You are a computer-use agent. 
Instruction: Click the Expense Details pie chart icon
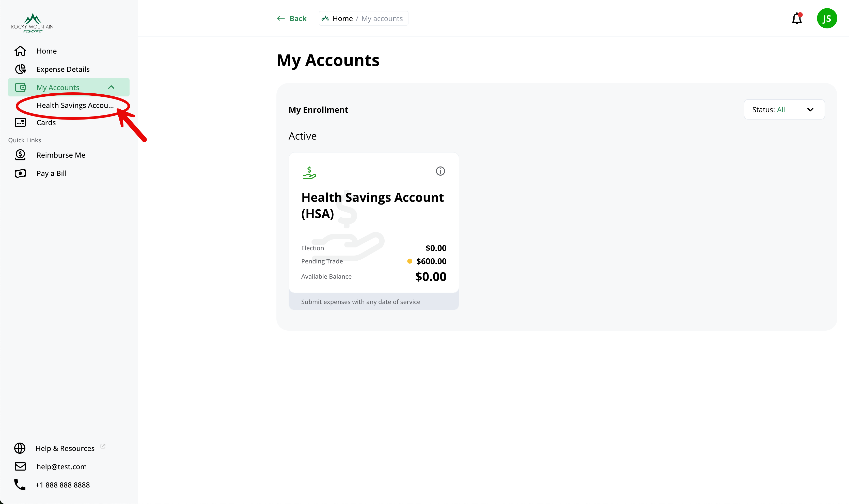[x=20, y=69]
